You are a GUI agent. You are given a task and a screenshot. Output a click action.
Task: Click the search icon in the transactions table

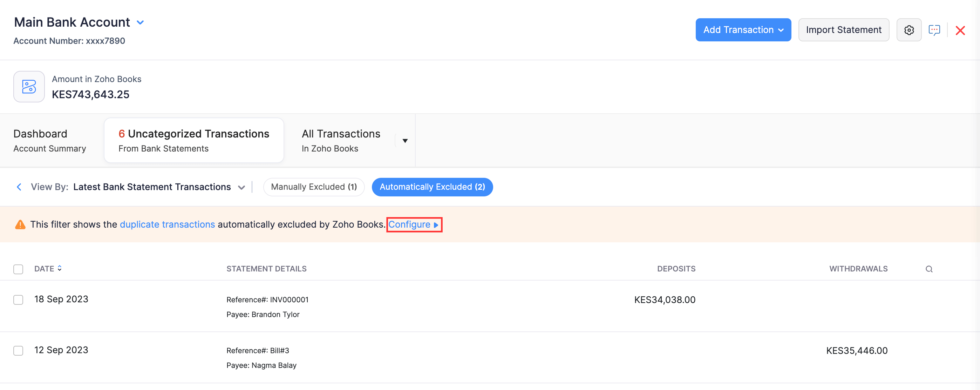[x=930, y=269]
